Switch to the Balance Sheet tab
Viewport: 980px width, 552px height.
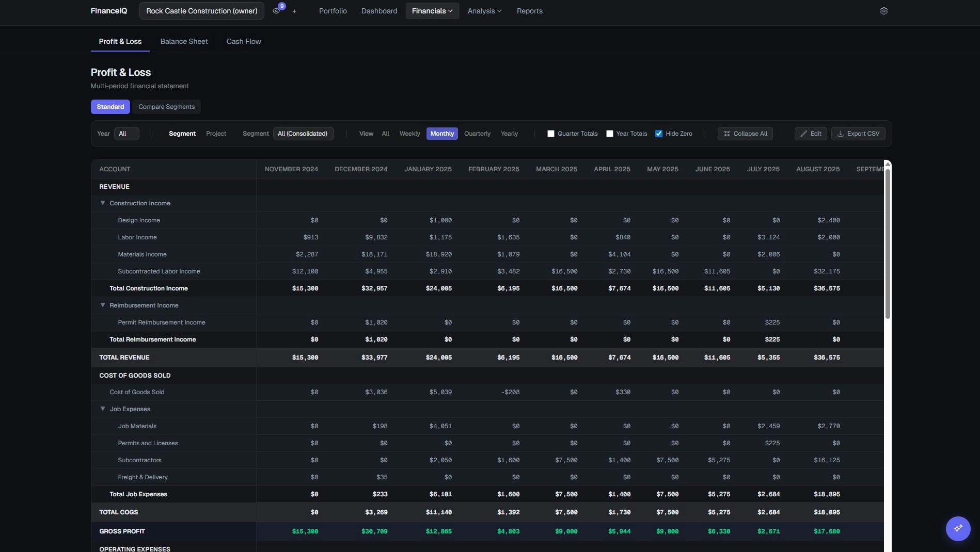pos(184,41)
